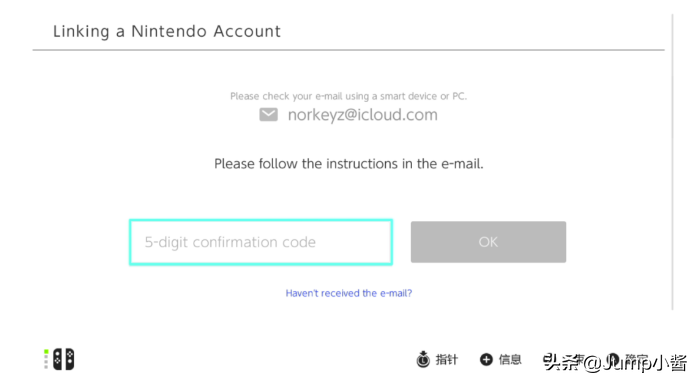The width and height of the screenshot is (698, 383).
Task: Select the 信息 information label
Action: tap(510, 359)
